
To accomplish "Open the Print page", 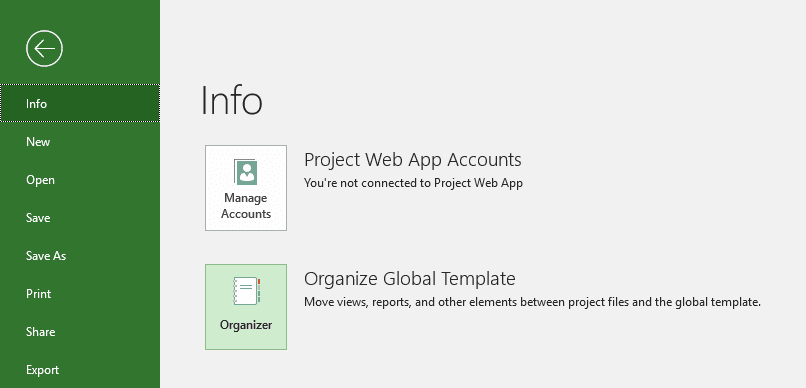I will click(80, 293).
